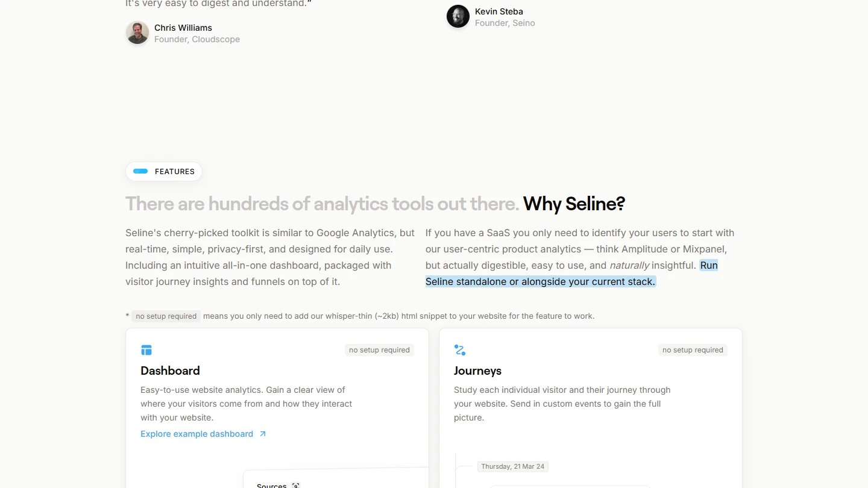Click the Dashboard feature card icon
The width and height of the screenshot is (868, 488).
click(146, 350)
